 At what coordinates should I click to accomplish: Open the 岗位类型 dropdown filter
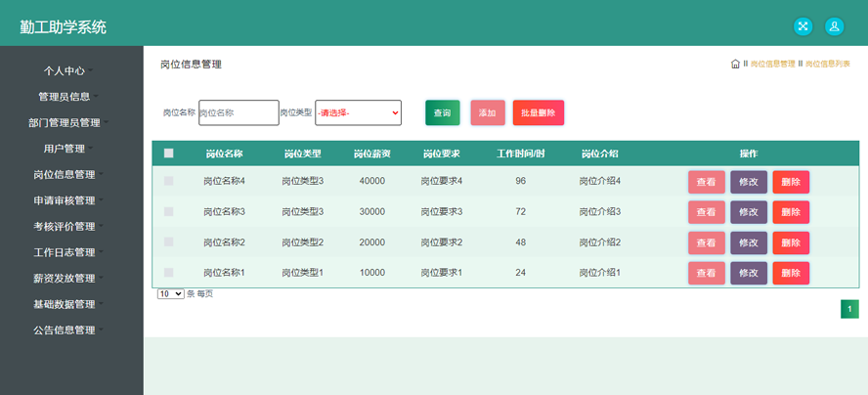pyautogui.click(x=358, y=112)
